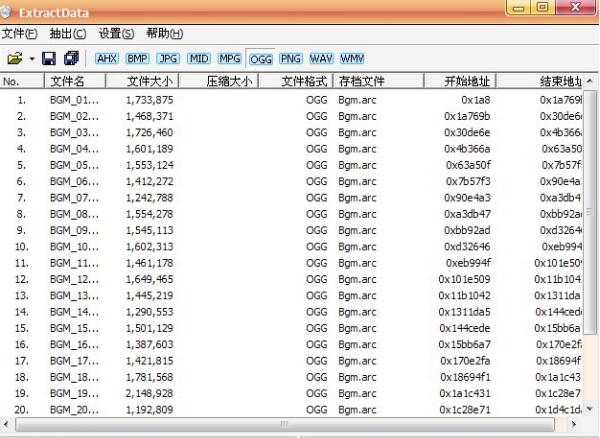Select the row BGM_09...
The image size is (600, 438).
coord(292,230)
